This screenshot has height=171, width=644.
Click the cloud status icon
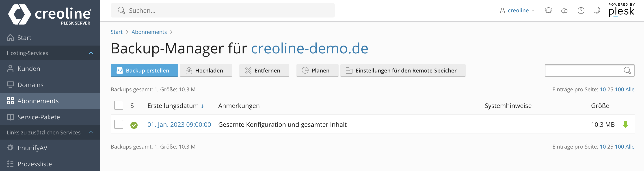pos(564,10)
